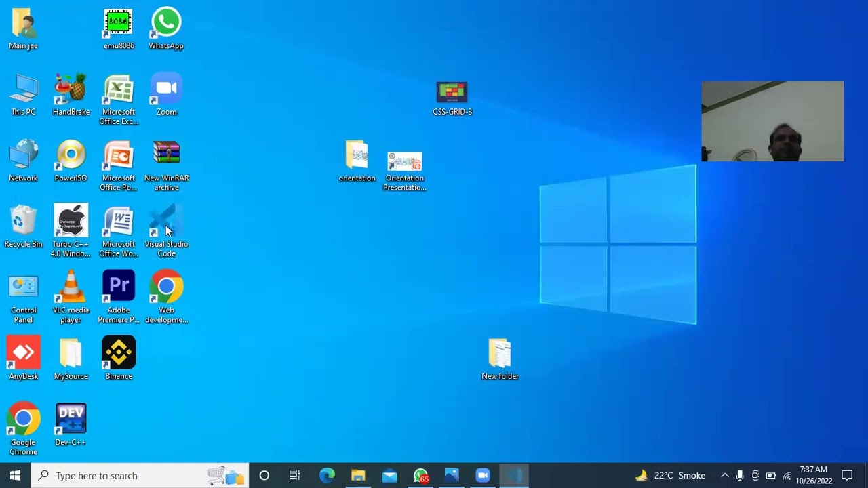The width and height of the screenshot is (868, 488).
Task: Select the Microsoft Office PowerPoint shortcut
Action: pyautogui.click(x=119, y=166)
